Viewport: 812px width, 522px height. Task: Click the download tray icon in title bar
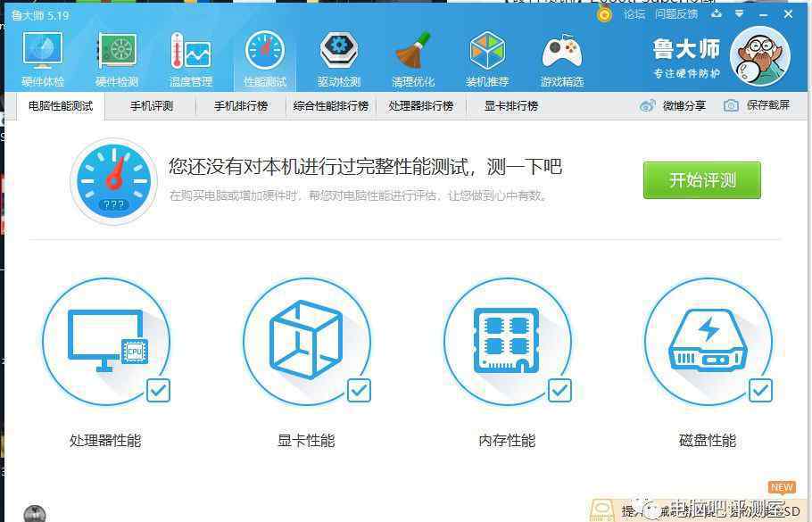[x=717, y=14]
